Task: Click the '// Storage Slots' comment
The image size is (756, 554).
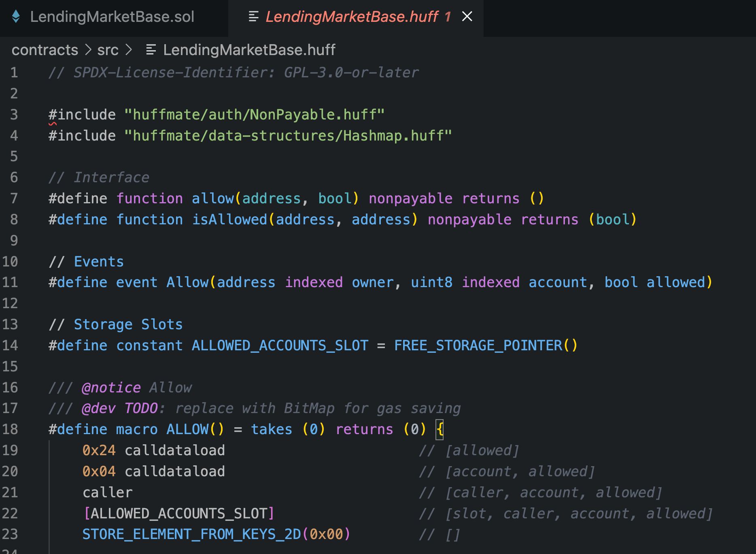Action: 116,324
